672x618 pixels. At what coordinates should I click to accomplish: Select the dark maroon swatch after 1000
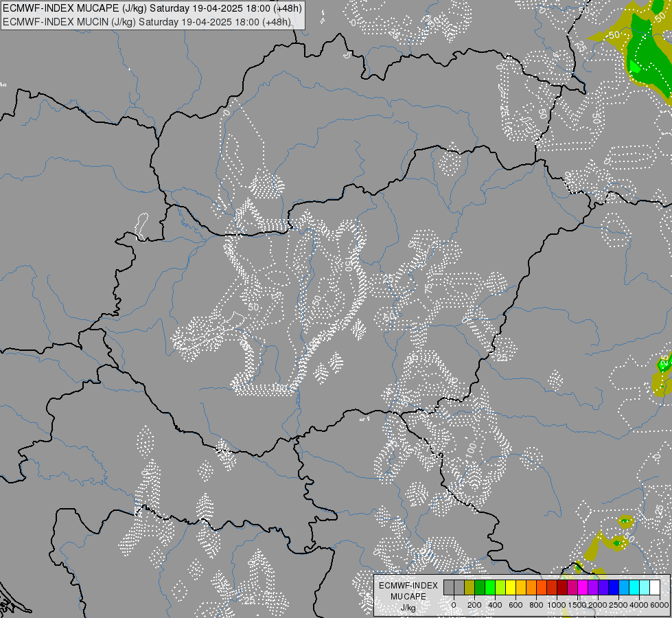562,587
